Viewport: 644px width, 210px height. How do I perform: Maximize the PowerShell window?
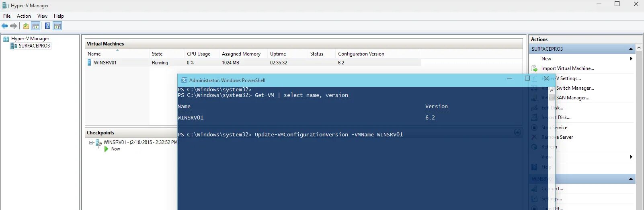527,78
